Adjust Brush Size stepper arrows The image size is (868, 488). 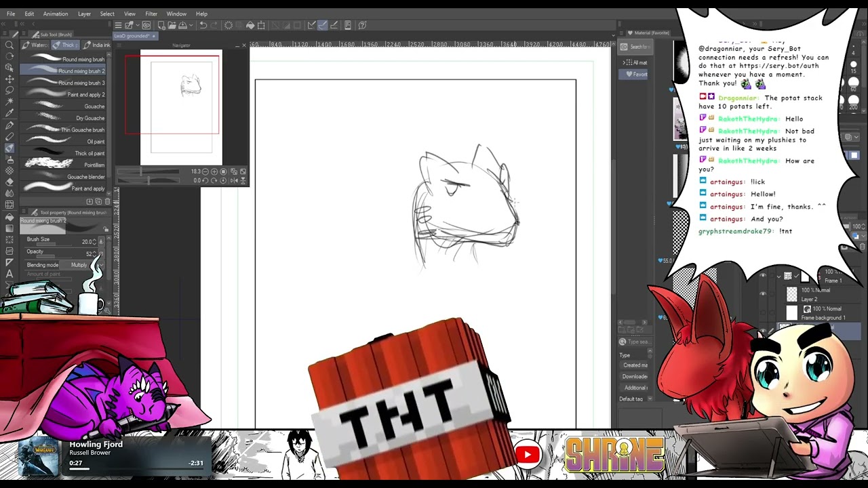click(x=94, y=242)
